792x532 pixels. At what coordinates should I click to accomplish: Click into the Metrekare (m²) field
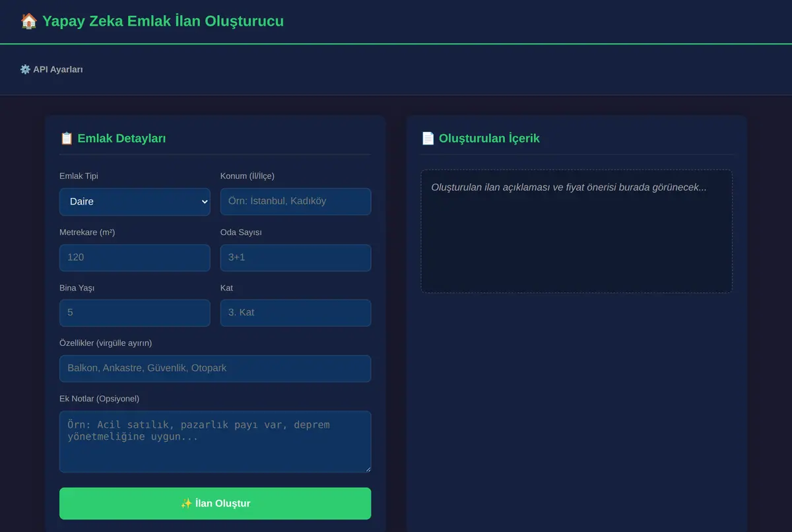tap(135, 257)
